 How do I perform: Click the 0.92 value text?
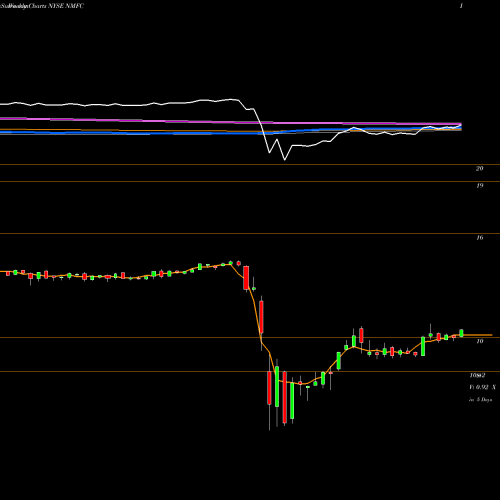[x=482, y=387]
